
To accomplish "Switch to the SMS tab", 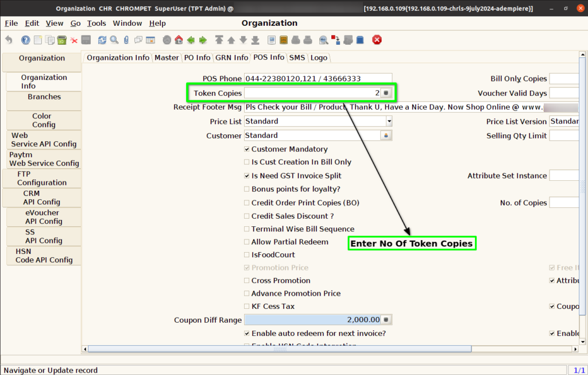I will coord(297,58).
